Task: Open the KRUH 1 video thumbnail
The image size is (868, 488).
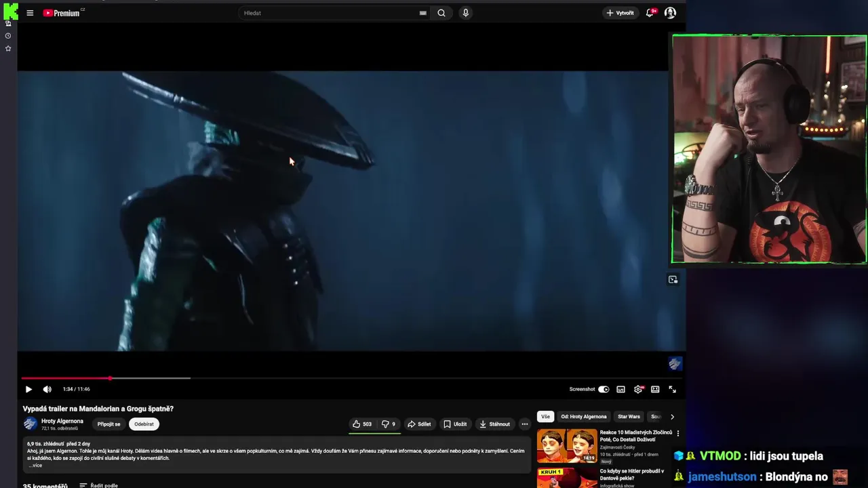Action: click(567, 478)
